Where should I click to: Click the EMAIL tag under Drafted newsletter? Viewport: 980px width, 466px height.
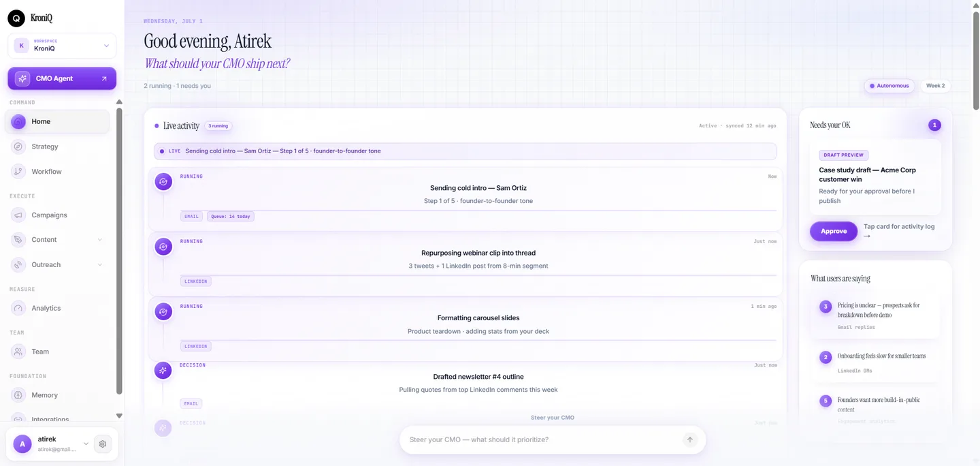click(x=191, y=403)
